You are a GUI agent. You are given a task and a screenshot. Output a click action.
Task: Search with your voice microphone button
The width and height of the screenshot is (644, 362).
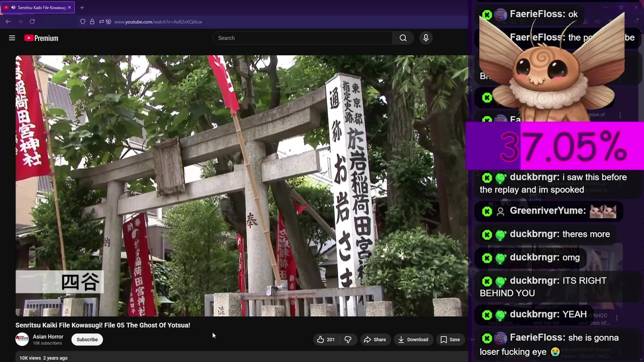[426, 38]
